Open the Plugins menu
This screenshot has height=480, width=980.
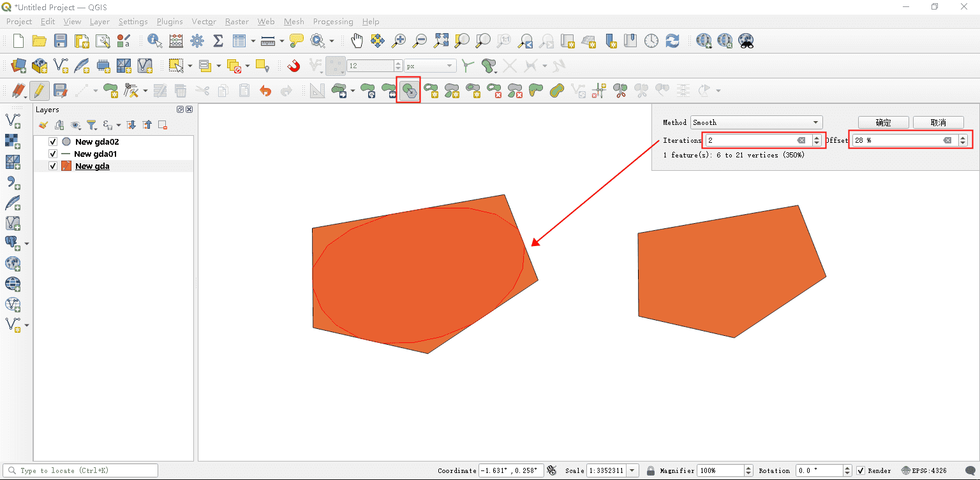point(170,22)
